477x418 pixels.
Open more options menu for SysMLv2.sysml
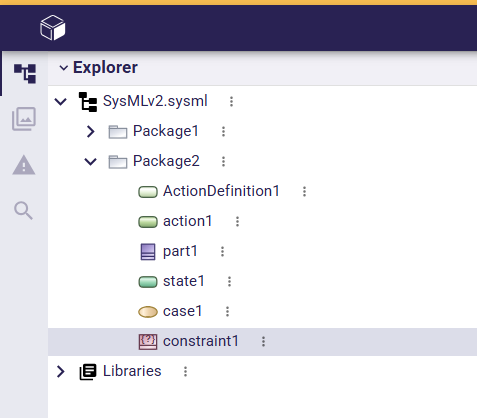[x=231, y=101]
